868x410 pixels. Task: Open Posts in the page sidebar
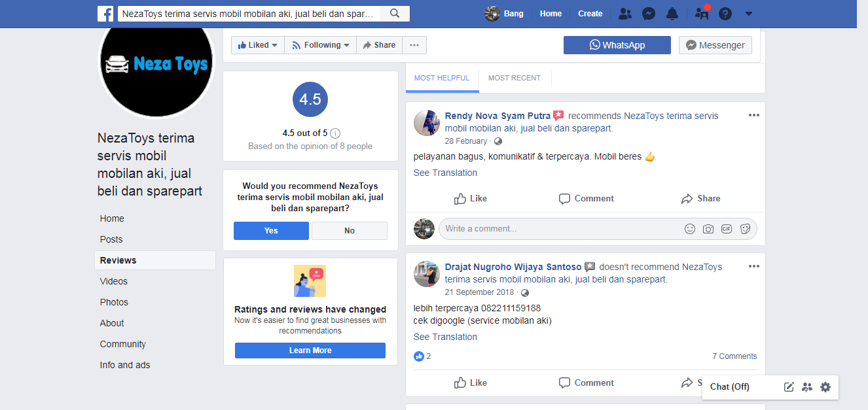click(111, 239)
